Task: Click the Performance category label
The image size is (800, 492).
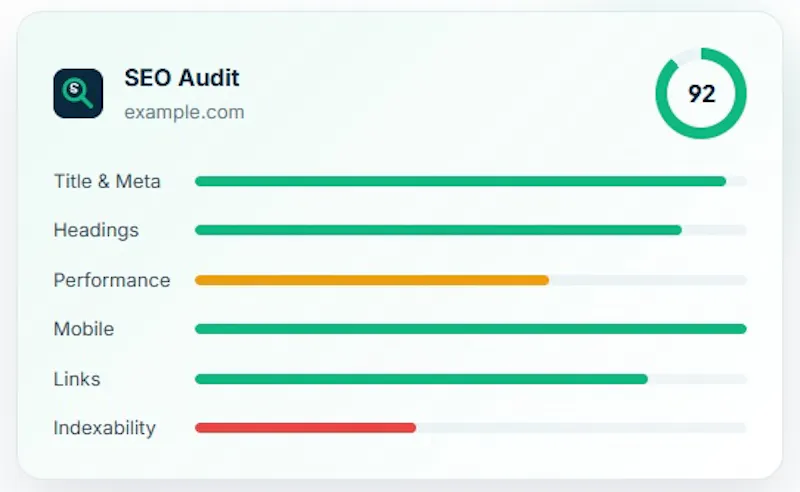Action: [112, 280]
